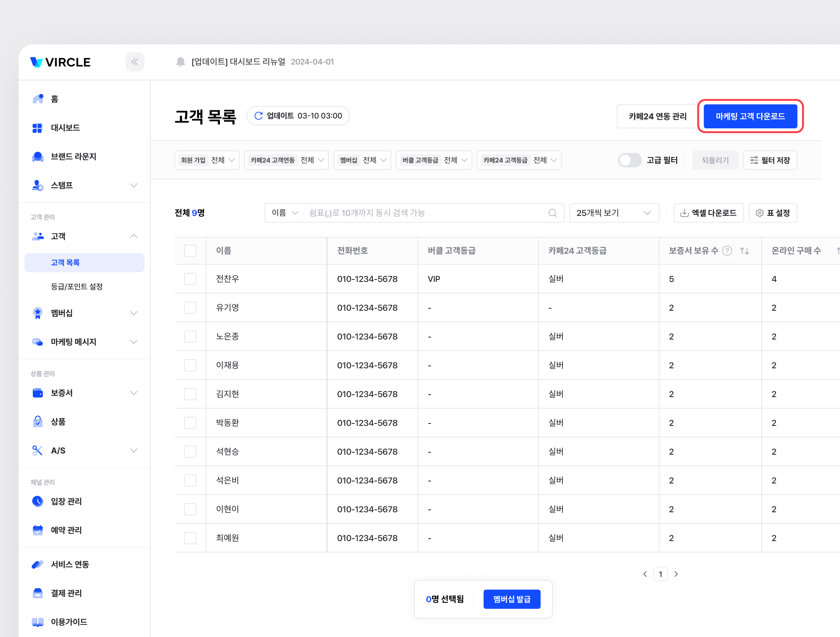Viewport: 840px width, 637px height.
Task: Open 고객 목록 in the sidebar
Action: pos(84,263)
